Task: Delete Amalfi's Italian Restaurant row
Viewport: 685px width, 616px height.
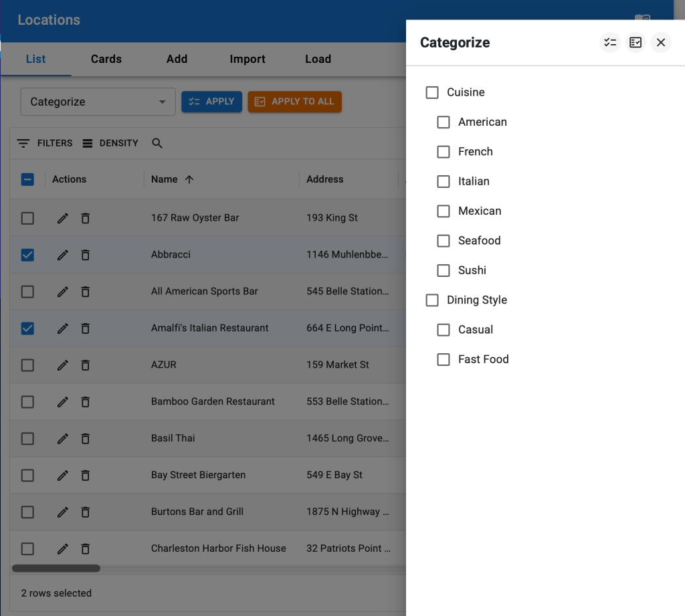Action: click(x=86, y=328)
